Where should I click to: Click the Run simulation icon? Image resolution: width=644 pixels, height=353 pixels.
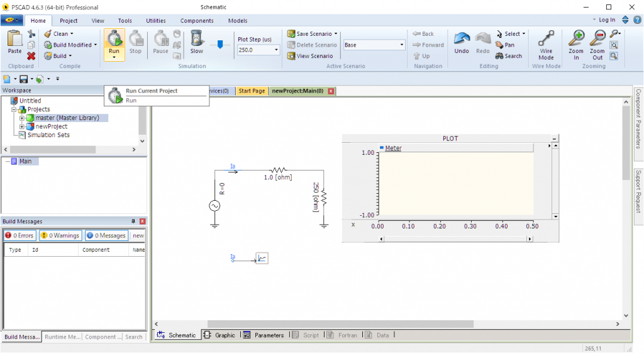pos(114,39)
